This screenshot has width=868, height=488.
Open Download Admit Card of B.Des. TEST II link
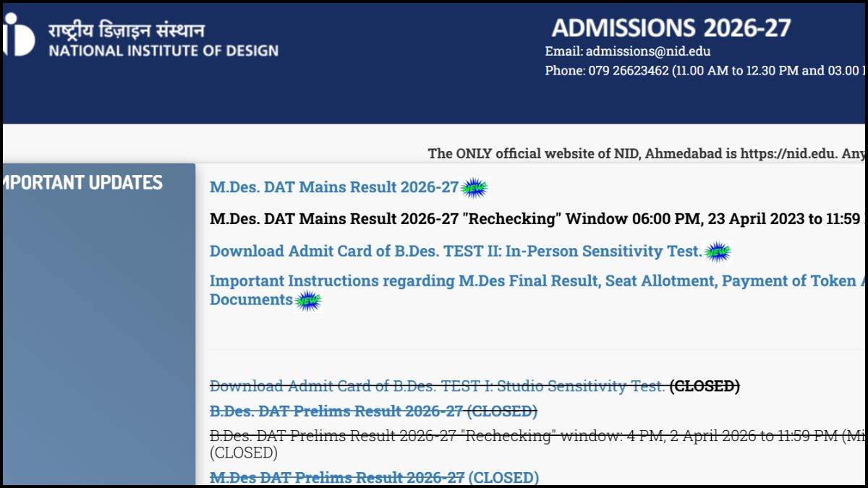[x=455, y=252]
